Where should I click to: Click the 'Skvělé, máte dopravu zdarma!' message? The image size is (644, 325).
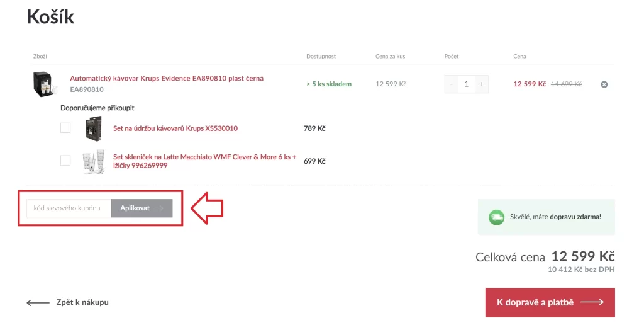tap(555, 217)
